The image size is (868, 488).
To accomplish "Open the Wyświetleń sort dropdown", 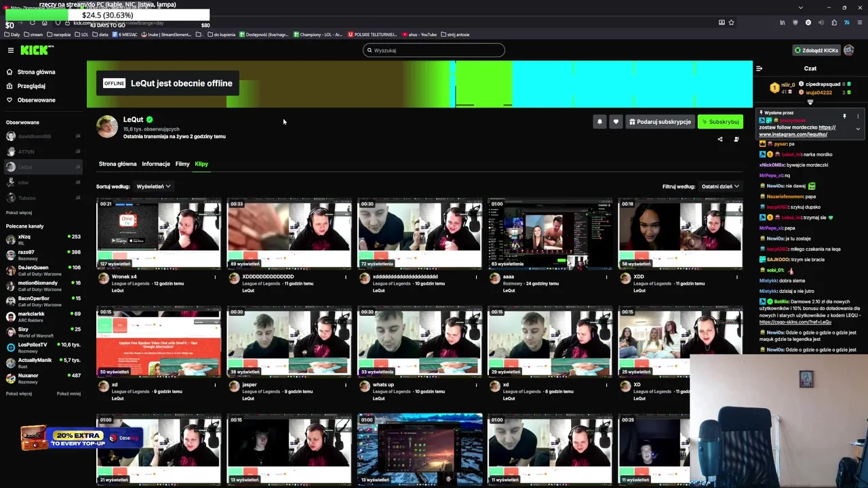I will (153, 186).
